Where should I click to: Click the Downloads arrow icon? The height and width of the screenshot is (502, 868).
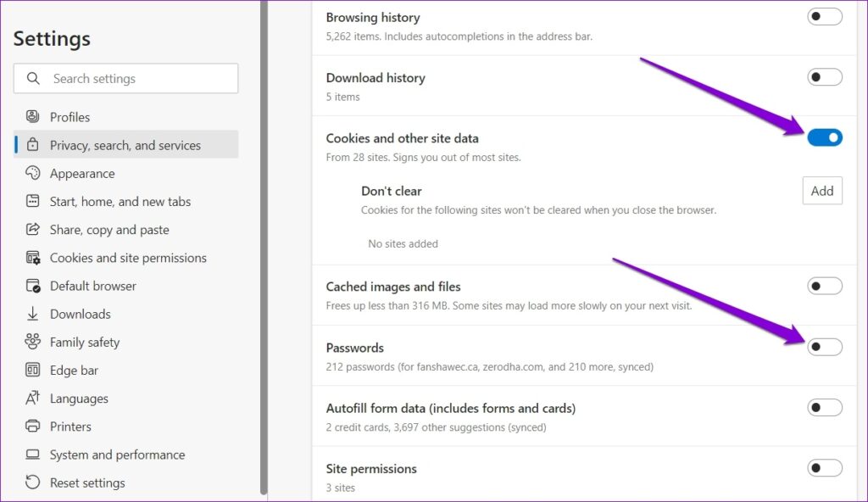(x=31, y=314)
